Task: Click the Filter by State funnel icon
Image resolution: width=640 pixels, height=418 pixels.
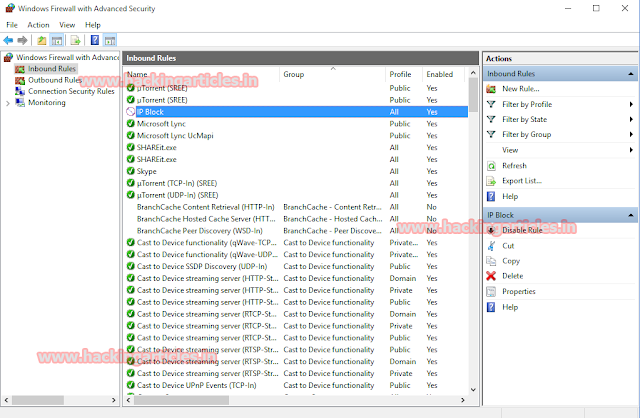Action: pos(491,119)
